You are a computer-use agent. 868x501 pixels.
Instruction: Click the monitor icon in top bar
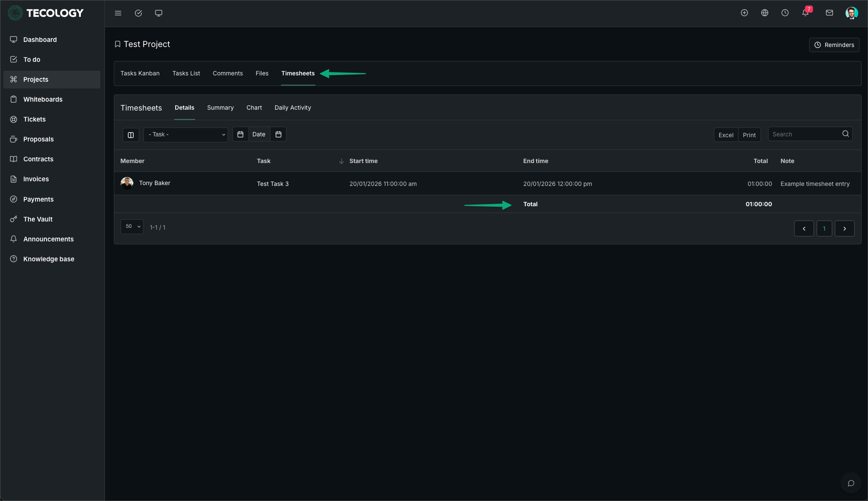pyautogui.click(x=159, y=13)
